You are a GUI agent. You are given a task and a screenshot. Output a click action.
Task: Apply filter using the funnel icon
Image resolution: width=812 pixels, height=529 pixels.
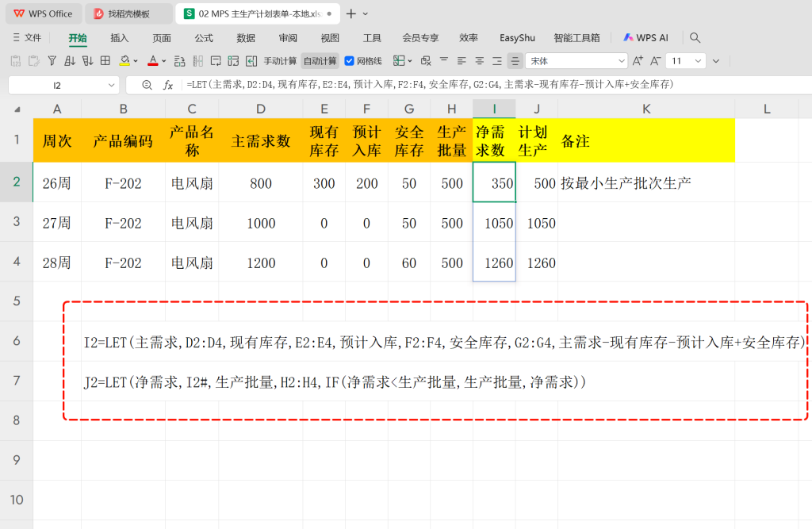tap(52, 61)
